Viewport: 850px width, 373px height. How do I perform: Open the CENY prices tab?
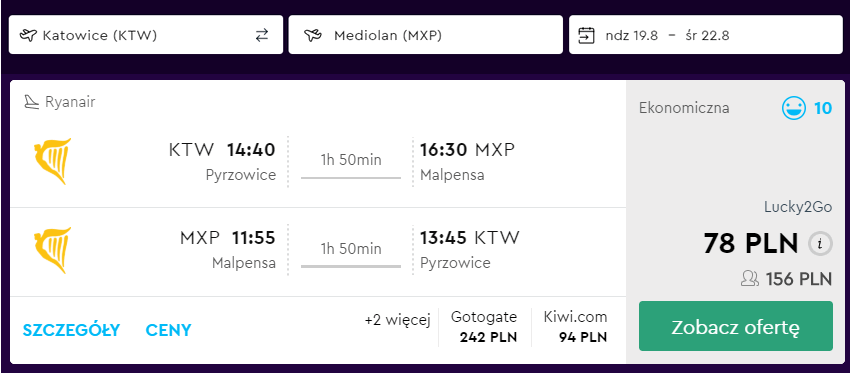tap(169, 330)
